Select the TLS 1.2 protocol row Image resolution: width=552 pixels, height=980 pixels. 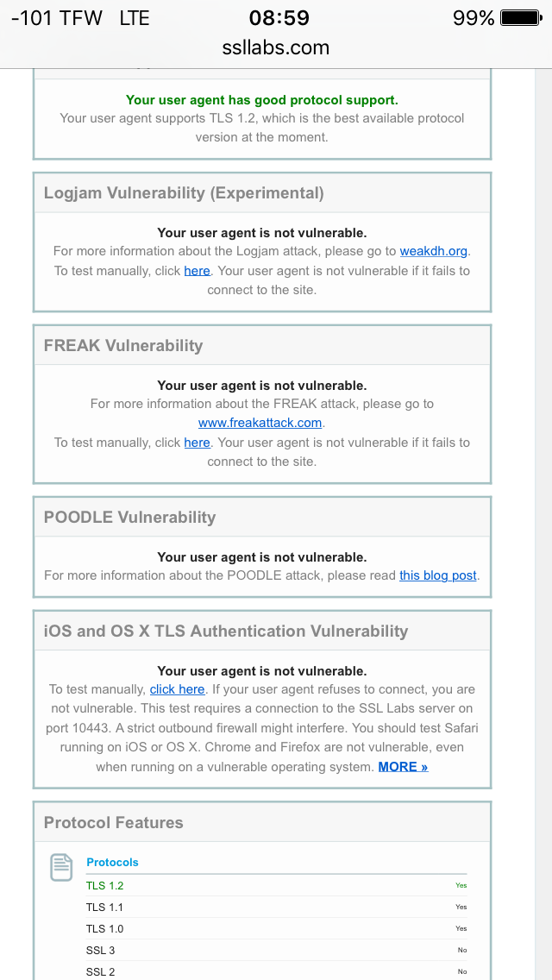pos(276,885)
